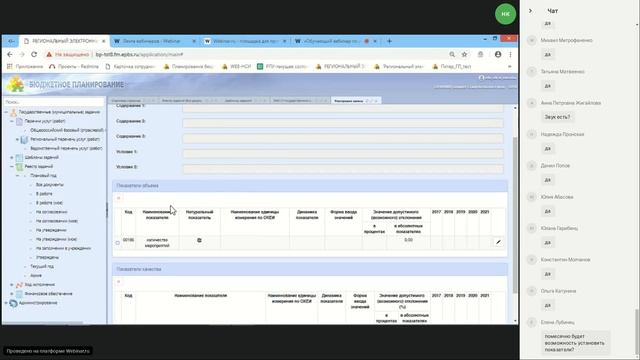Go back using browser back arrow

(10, 54)
